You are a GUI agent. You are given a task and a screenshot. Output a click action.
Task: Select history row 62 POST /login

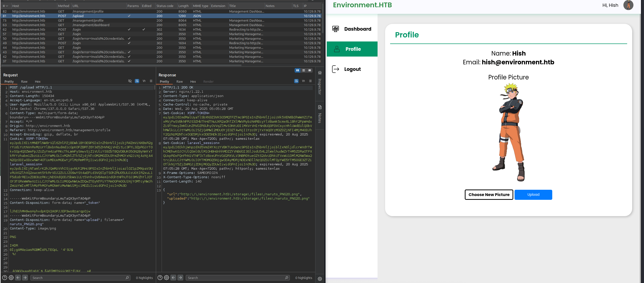161,29
